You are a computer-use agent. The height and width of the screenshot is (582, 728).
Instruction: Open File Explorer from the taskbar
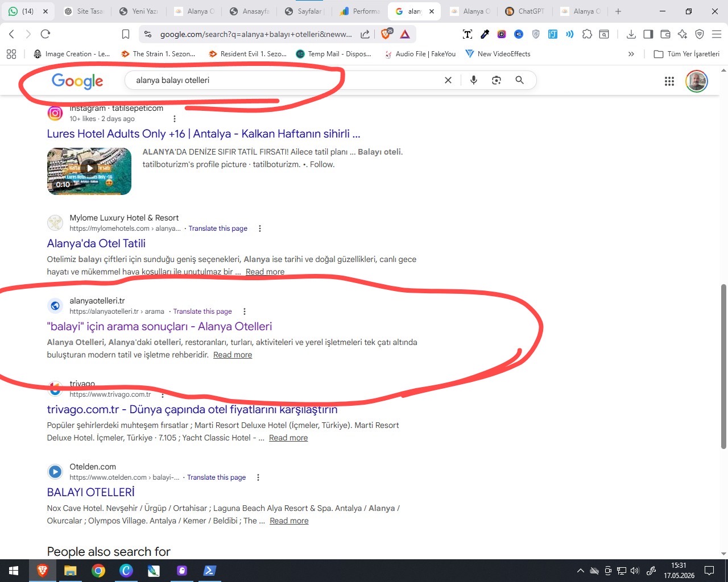pyautogui.click(x=70, y=571)
